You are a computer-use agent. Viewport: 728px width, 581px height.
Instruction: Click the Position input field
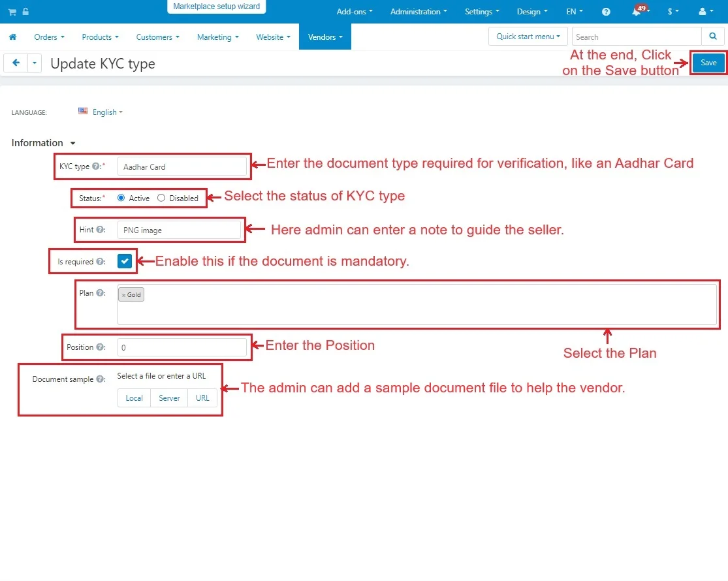coord(182,347)
